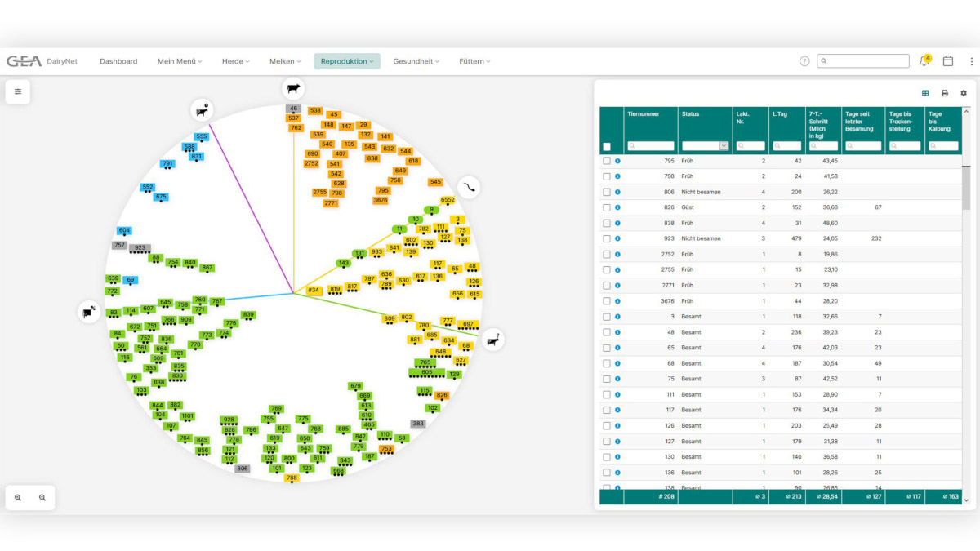
Task: Open the Herde dropdown menu
Action: 235,60
